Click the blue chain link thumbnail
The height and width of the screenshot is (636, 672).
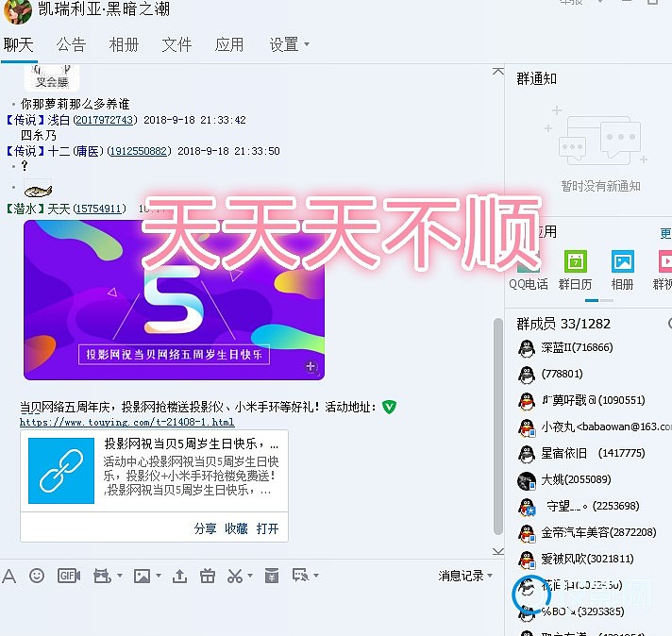[61, 471]
